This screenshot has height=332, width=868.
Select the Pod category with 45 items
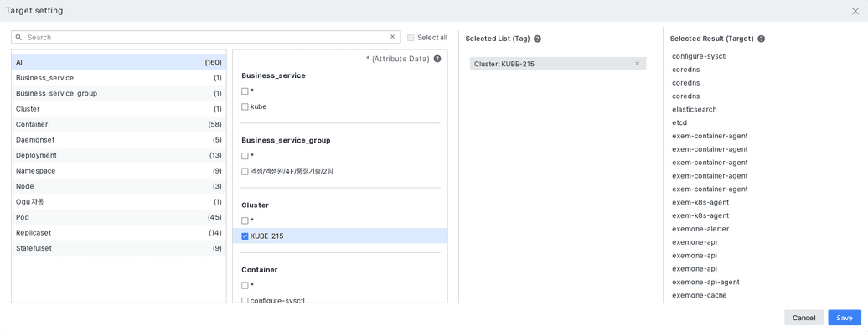click(x=119, y=217)
